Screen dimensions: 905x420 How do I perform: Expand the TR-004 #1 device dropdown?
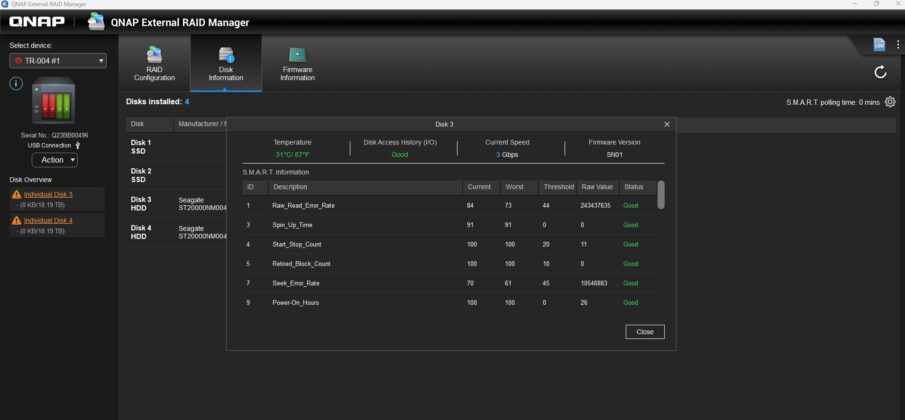point(57,61)
